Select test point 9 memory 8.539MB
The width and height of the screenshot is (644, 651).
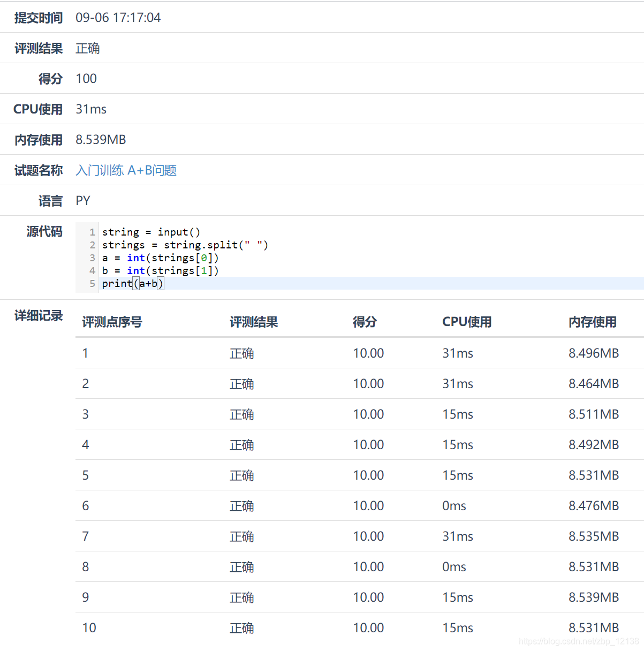pyautogui.click(x=594, y=597)
